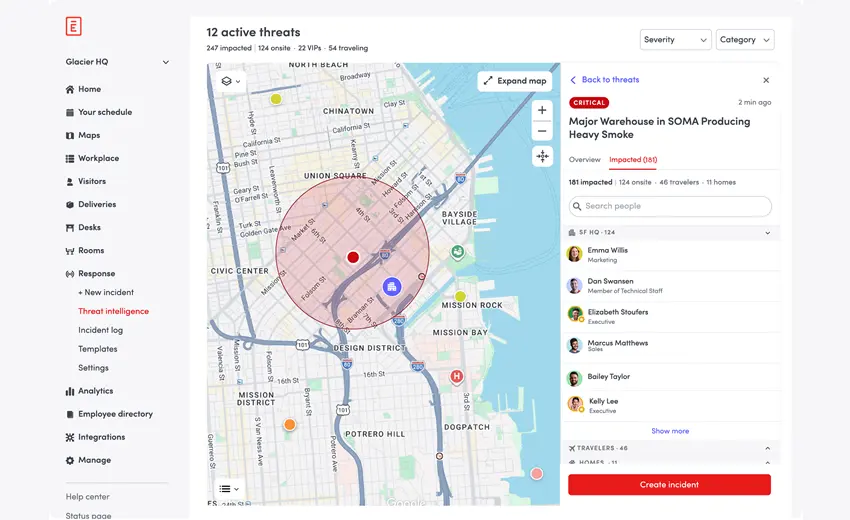Click the Workplace grid icon

69,158
